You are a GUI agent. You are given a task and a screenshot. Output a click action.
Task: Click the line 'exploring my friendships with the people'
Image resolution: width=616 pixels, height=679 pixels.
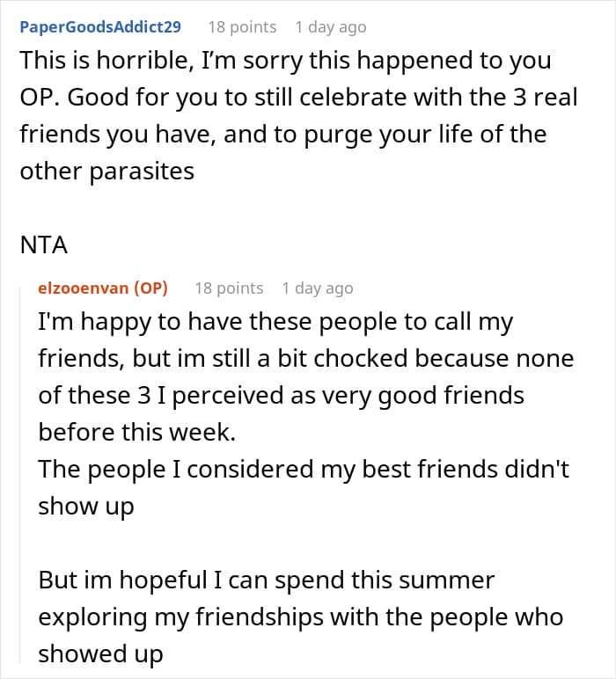click(x=301, y=617)
